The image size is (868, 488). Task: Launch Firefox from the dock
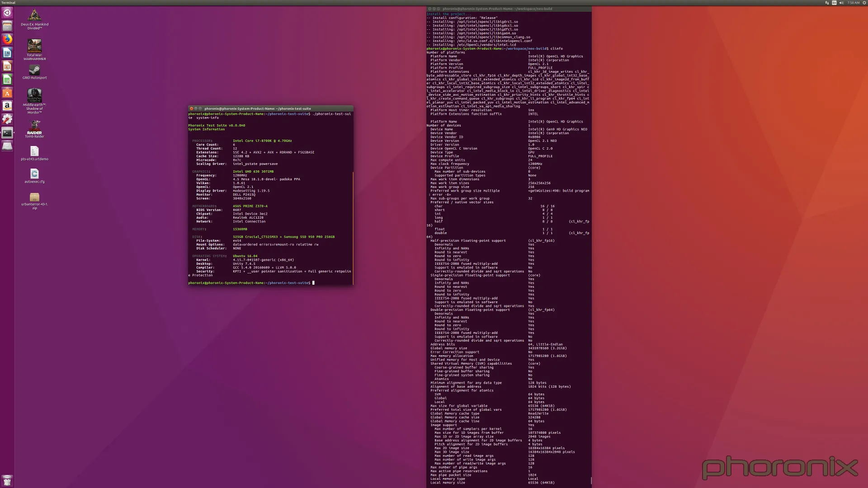point(7,39)
